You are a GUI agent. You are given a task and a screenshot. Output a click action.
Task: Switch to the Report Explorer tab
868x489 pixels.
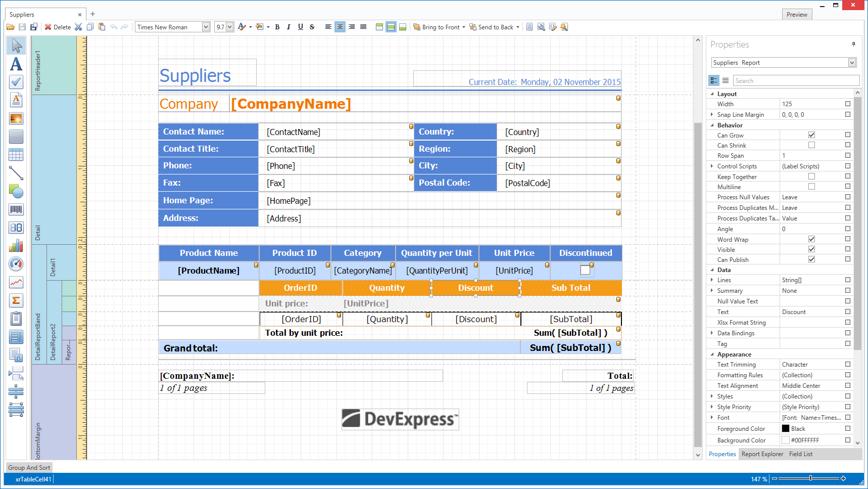(x=762, y=454)
